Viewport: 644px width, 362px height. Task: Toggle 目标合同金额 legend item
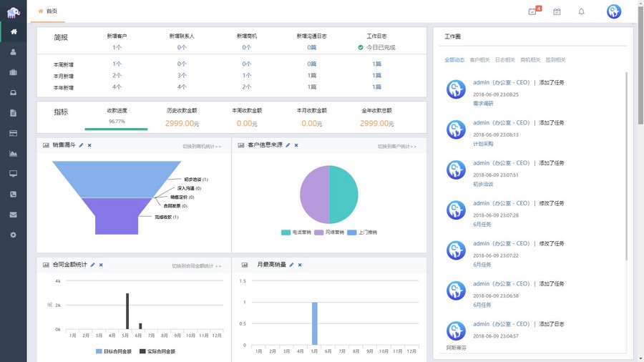click(114, 351)
